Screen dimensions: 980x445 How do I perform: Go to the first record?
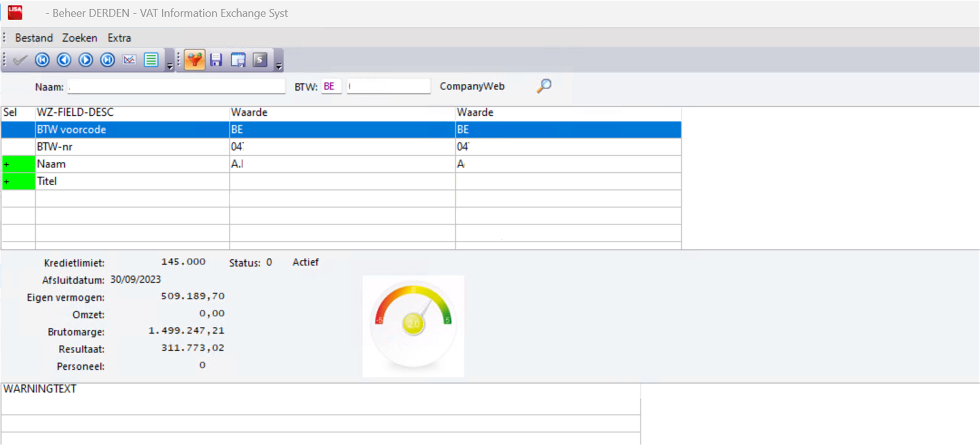pyautogui.click(x=42, y=60)
